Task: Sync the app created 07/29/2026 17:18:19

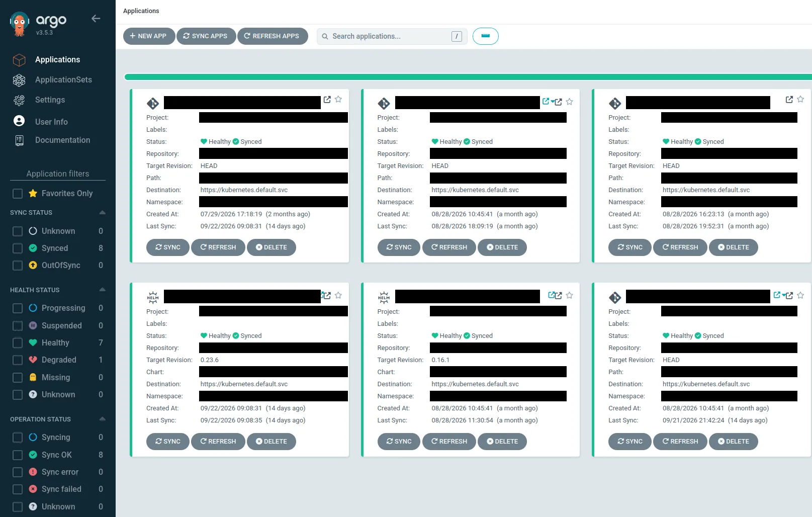Action: [x=168, y=247]
